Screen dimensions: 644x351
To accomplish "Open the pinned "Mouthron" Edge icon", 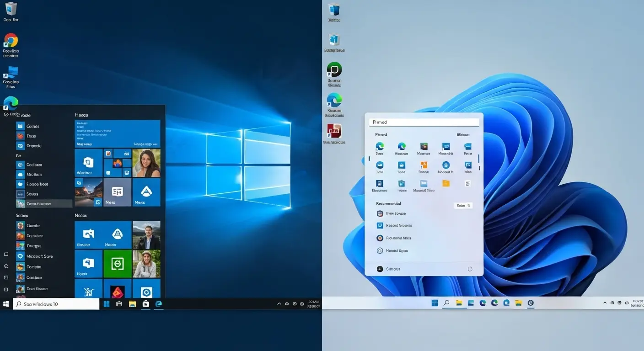I will pyautogui.click(x=402, y=149).
